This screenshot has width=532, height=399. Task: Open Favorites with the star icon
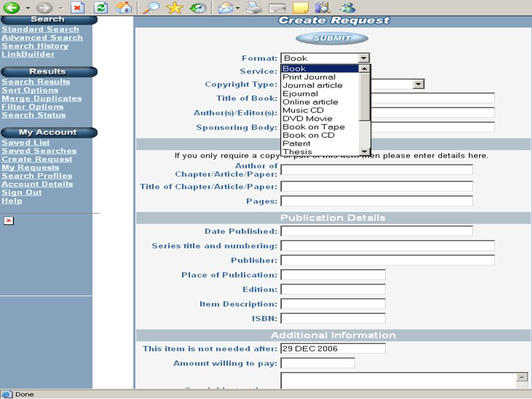click(x=175, y=7)
